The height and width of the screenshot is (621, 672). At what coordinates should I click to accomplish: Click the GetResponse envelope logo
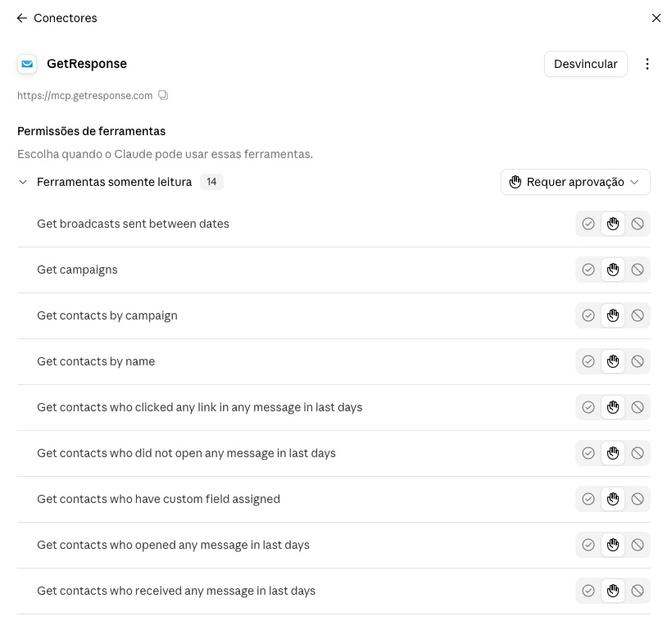point(27,64)
